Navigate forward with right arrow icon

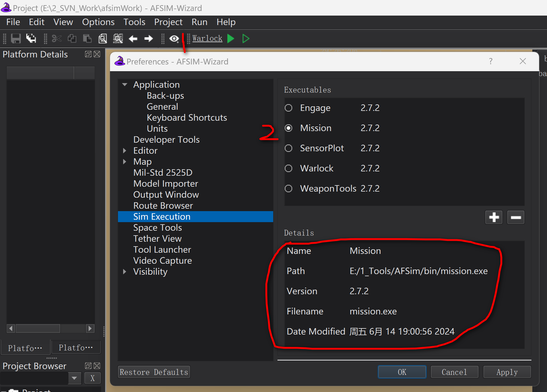(149, 38)
